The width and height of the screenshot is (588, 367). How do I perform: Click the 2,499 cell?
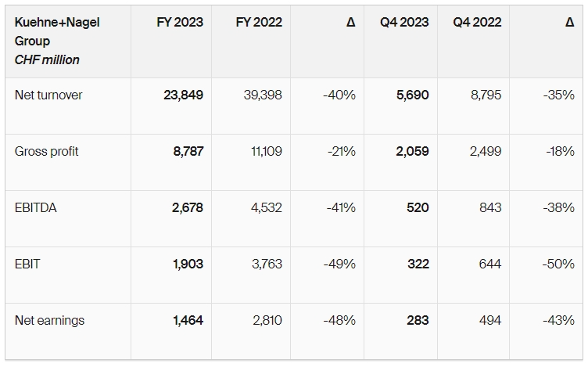click(486, 152)
